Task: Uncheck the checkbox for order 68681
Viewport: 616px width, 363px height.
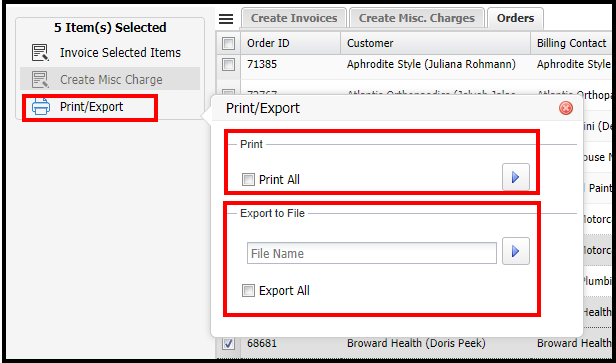Action: [228, 344]
